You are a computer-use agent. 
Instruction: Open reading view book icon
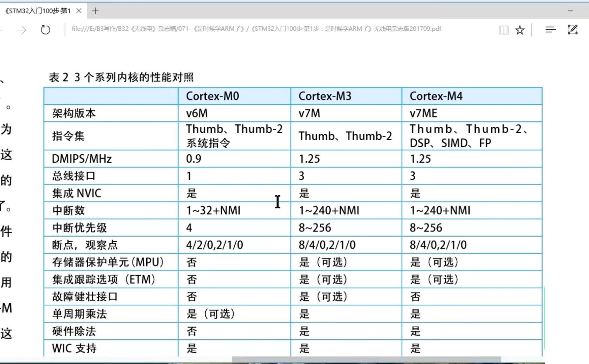[x=504, y=30]
